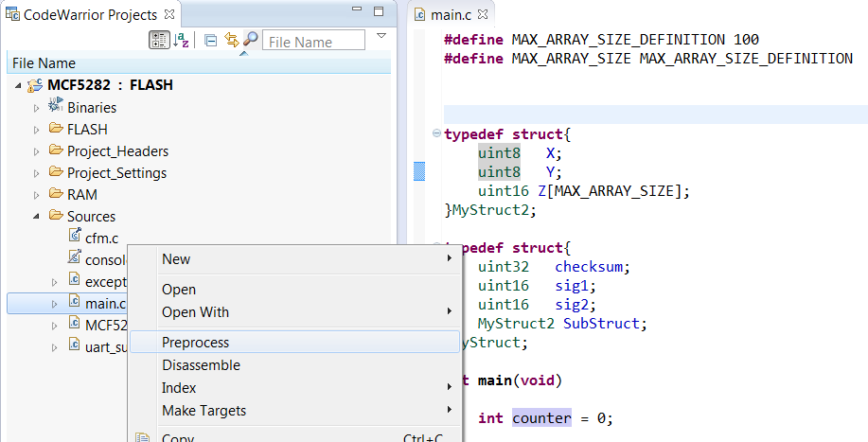Screen dimensions: 868x442
Task: Click the MCF5282 project icon
Action: pos(35,84)
